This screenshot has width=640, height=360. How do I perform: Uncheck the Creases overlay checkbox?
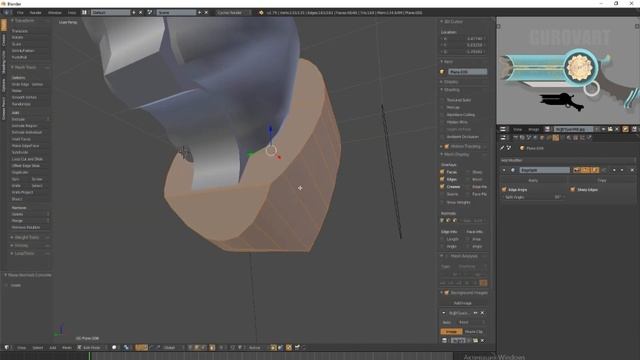[442, 187]
